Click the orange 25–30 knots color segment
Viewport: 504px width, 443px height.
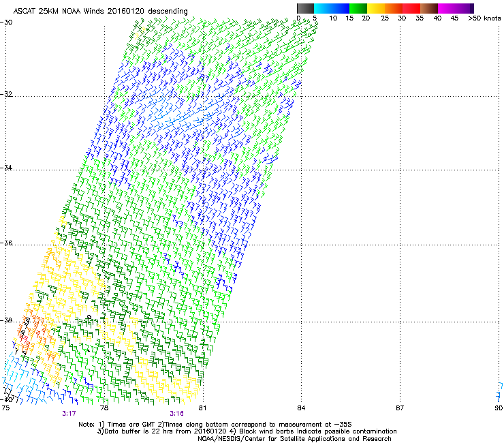(394, 8)
